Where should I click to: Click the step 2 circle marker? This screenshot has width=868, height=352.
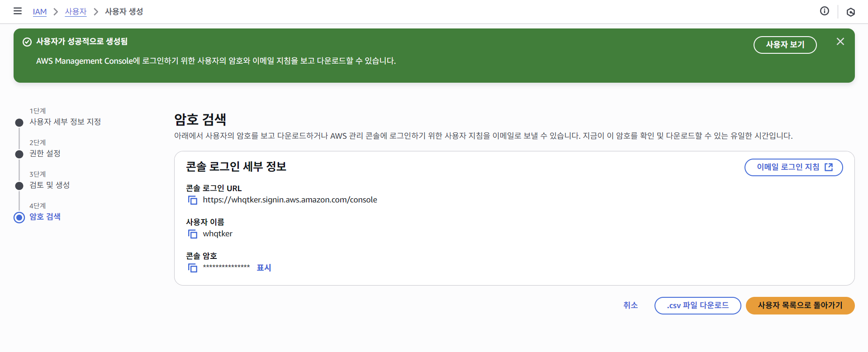click(19, 154)
